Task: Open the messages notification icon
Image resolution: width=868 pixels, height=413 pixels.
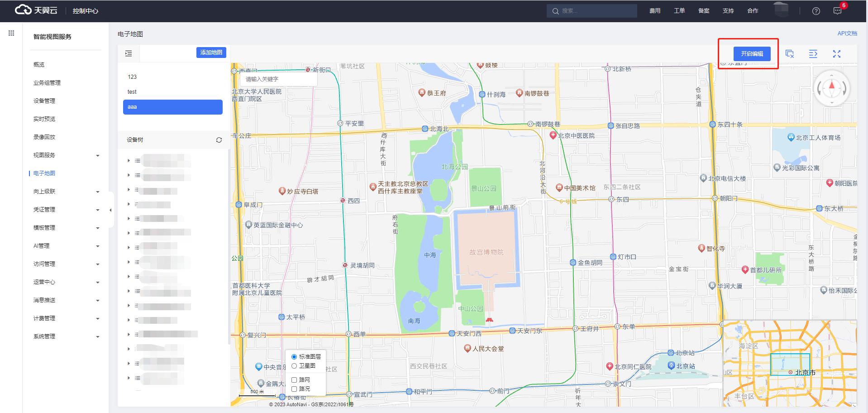Action: [837, 11]
